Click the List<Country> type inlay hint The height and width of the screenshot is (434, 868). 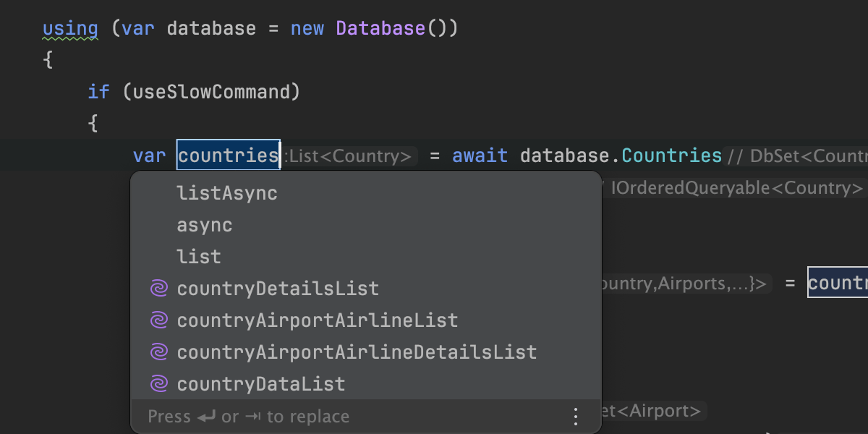[351, 156]
